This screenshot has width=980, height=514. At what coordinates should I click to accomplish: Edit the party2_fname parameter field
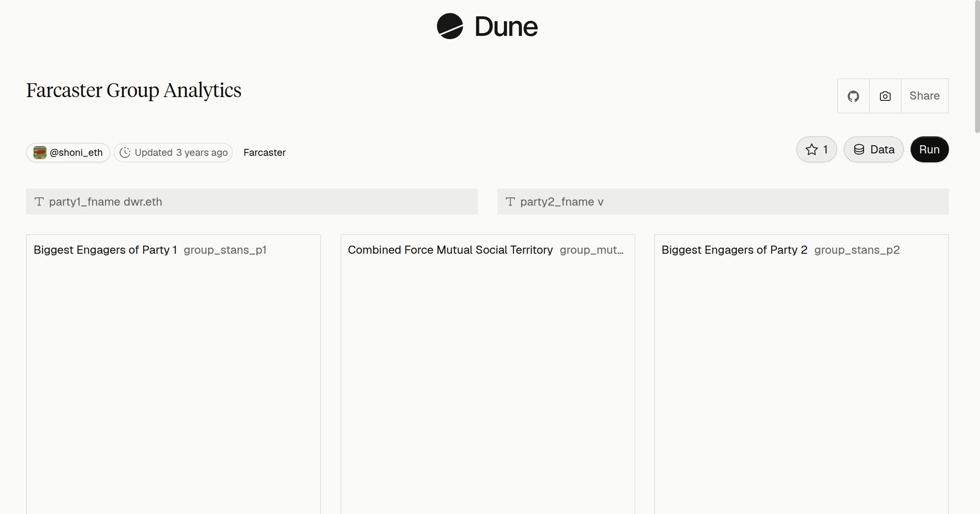723,202
